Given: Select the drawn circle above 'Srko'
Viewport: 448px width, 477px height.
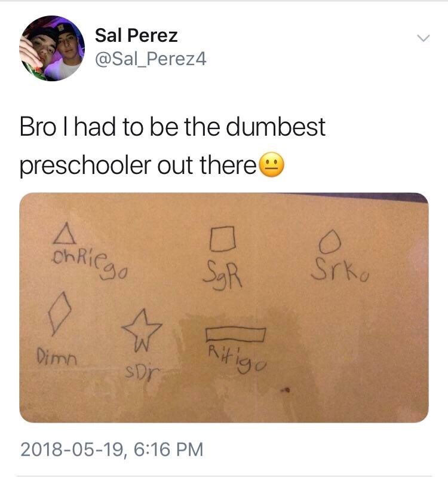Looking at the screenshot, I should [330, 242].
